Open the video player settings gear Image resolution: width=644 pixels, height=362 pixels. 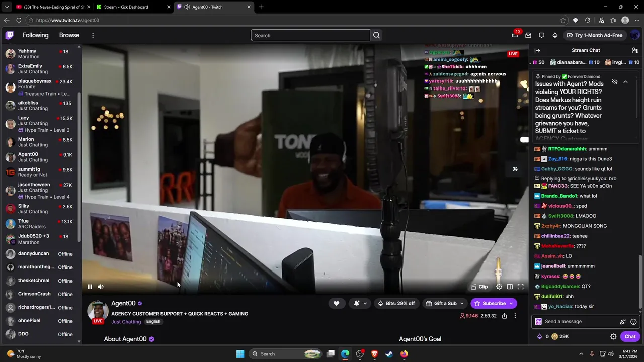tap(499, 287)
